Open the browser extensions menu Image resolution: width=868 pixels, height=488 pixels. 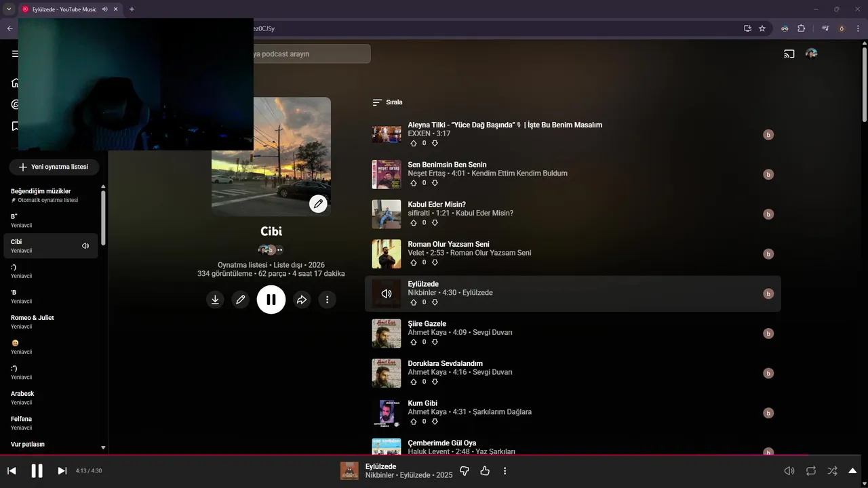coord(802,28)
